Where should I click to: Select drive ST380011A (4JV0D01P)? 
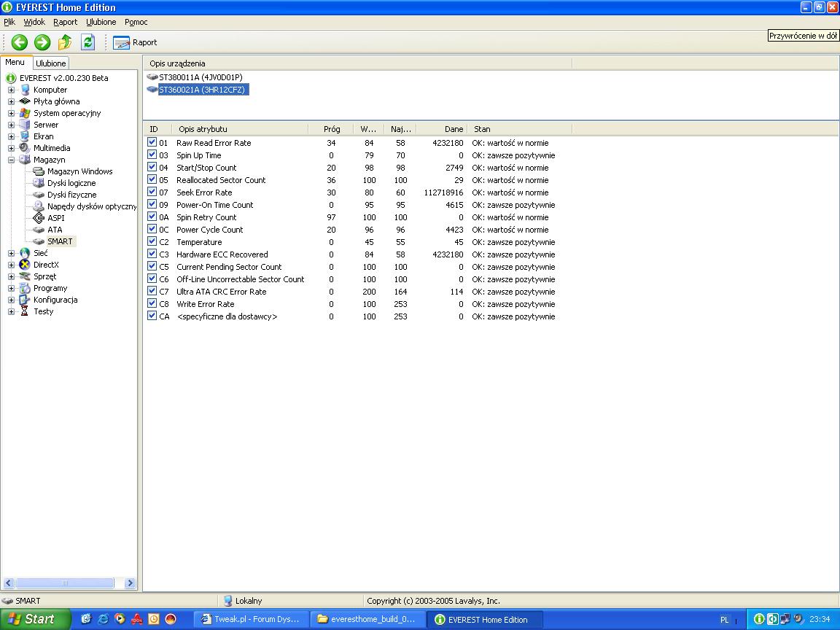click(x=201, y=77)
